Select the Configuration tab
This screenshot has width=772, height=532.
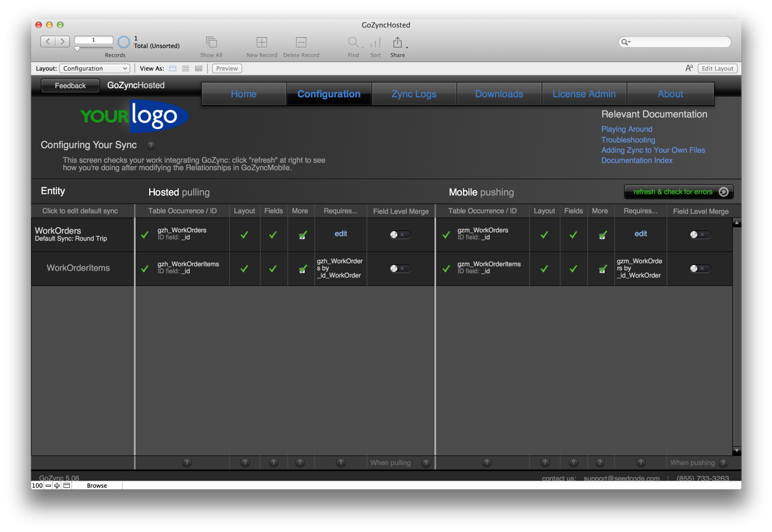click(x=329, y=94)
